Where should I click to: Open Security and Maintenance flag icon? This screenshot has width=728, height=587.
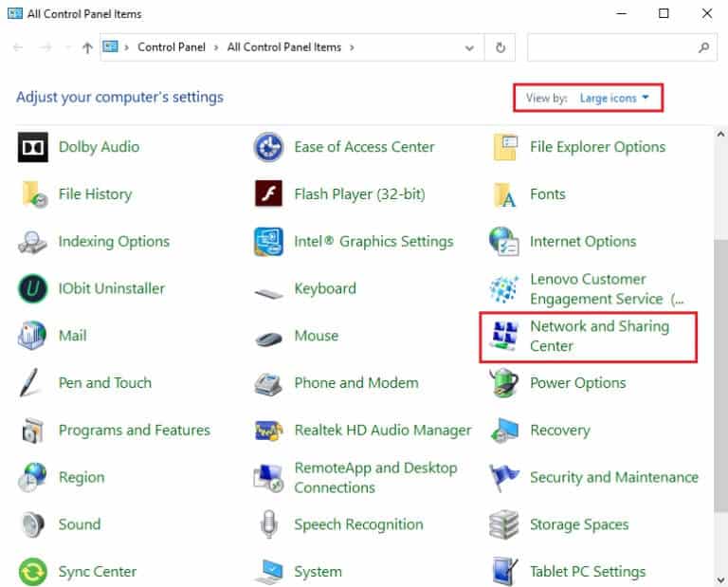coord(504,478)
